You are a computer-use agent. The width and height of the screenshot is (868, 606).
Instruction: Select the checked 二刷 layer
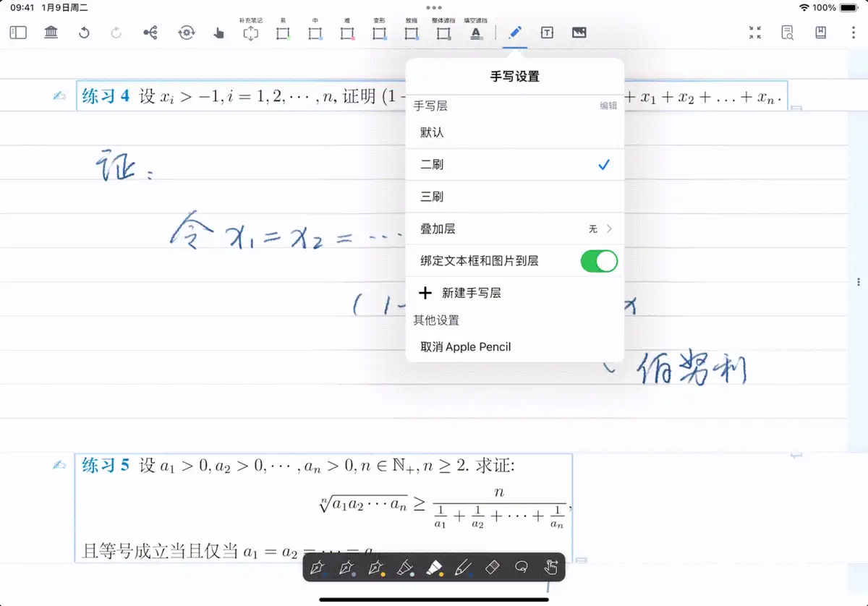[x=515, y=165]
